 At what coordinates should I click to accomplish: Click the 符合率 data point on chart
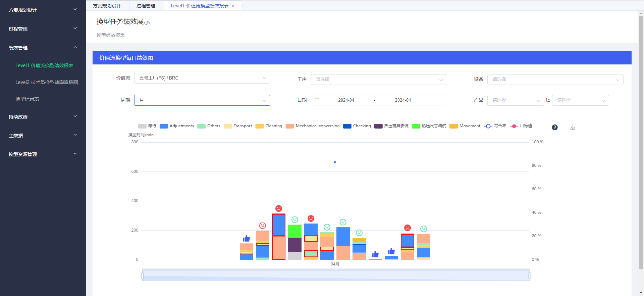335,162
